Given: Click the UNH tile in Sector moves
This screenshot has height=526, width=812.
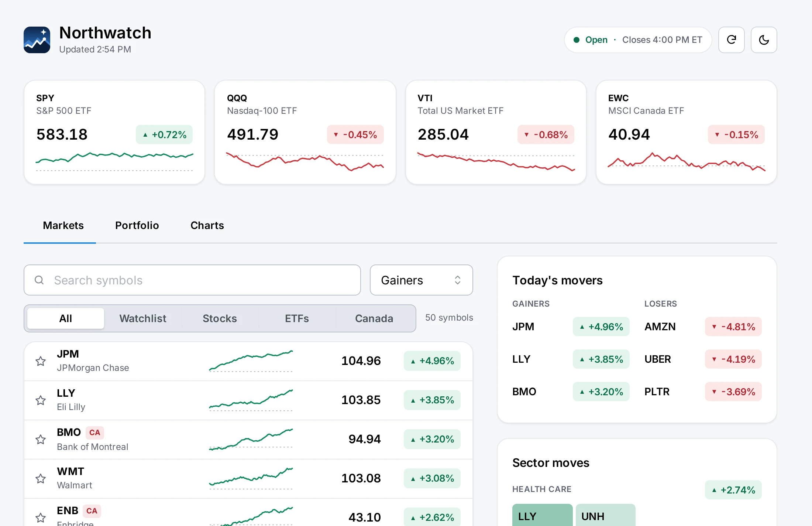Looking at the screenshot, I should tap(606, 515).
